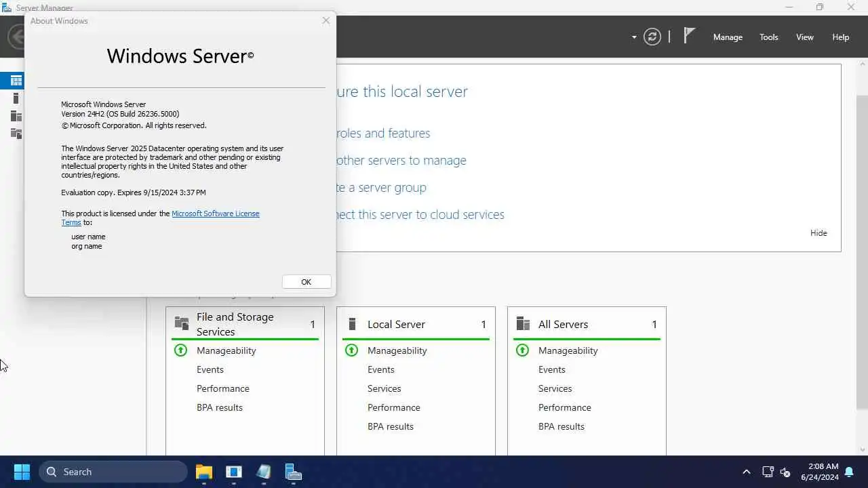This screenshot has height=488, width=868.
Task: Open Events in All Servers tile
Action: tap(552, 369)
